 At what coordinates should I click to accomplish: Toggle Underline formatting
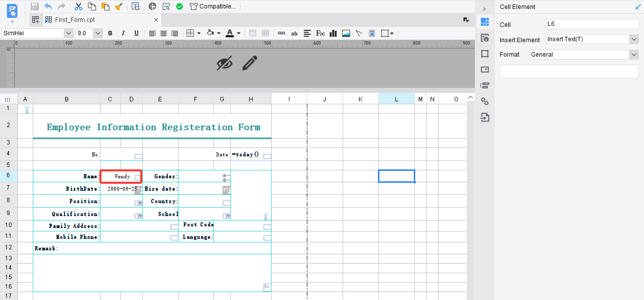[136, 33]
